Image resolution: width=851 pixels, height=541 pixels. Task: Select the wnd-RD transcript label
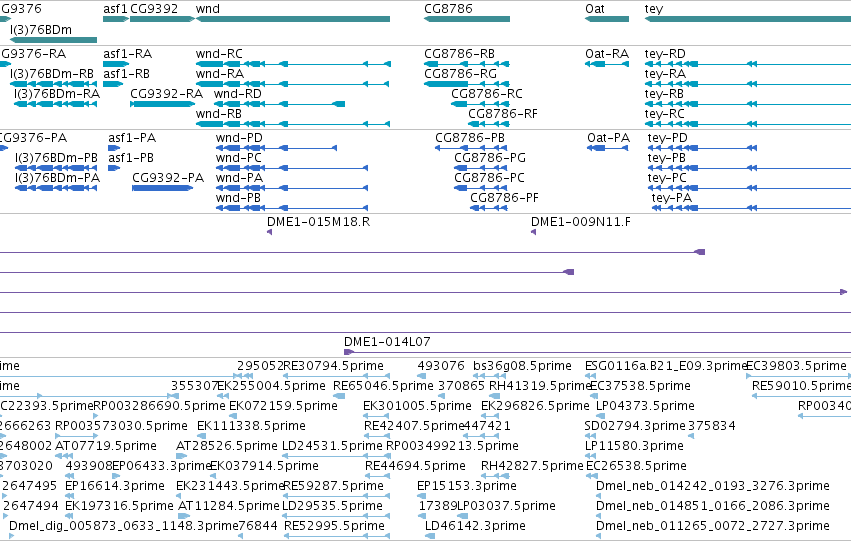[238, 94]
